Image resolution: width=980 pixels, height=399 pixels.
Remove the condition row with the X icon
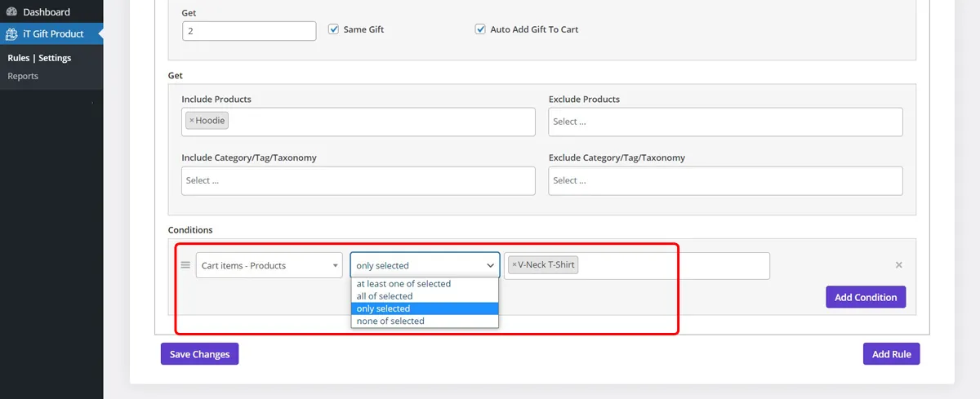point(899,265)
